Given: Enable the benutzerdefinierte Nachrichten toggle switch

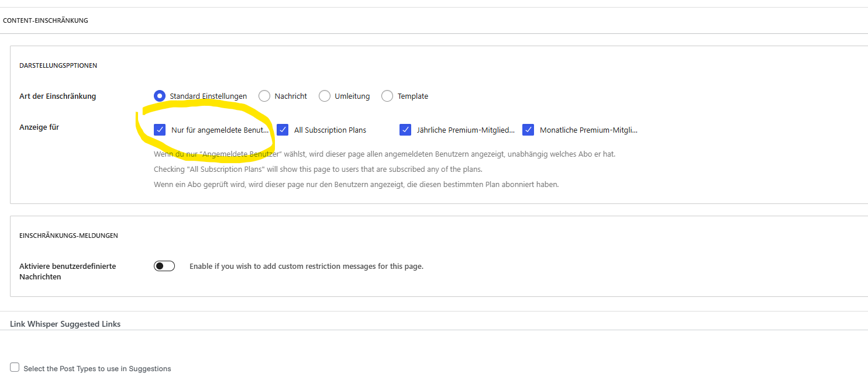Looking at the screenshot, I should point(164,266).
